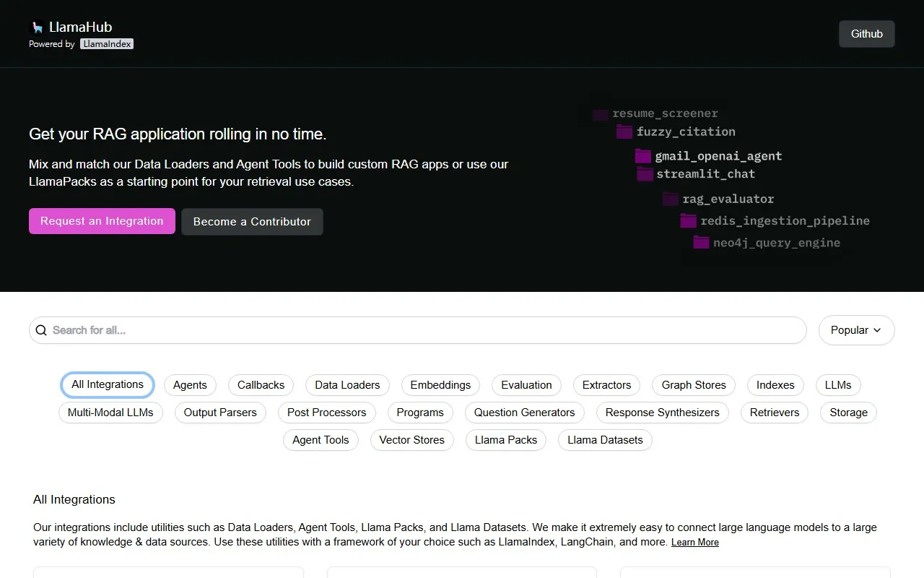Click the search magnifier icon
The height and width of the screenshot is (578, 924).
[x=41, y=330]
